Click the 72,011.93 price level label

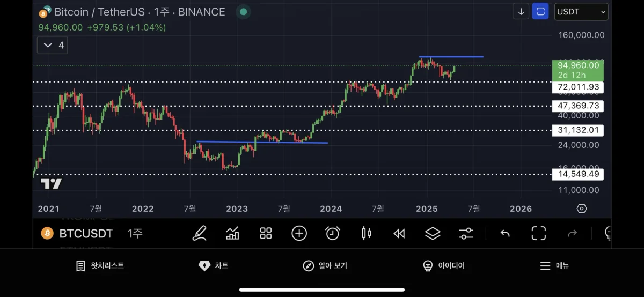click(577, 87)
